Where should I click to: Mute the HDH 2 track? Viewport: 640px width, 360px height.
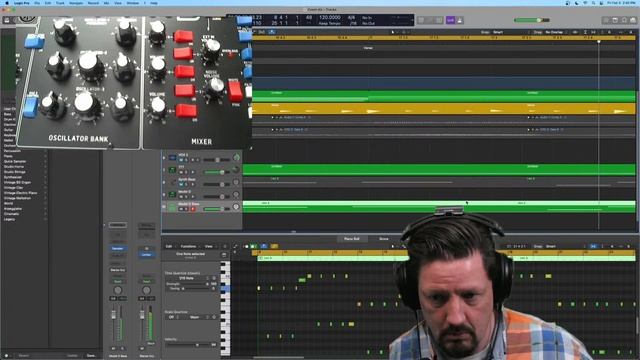coord(181,160)
